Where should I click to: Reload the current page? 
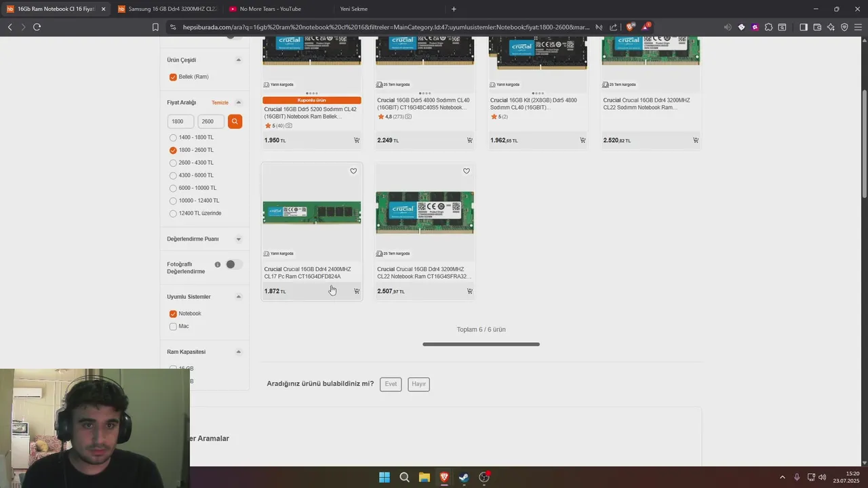point(37,27)
